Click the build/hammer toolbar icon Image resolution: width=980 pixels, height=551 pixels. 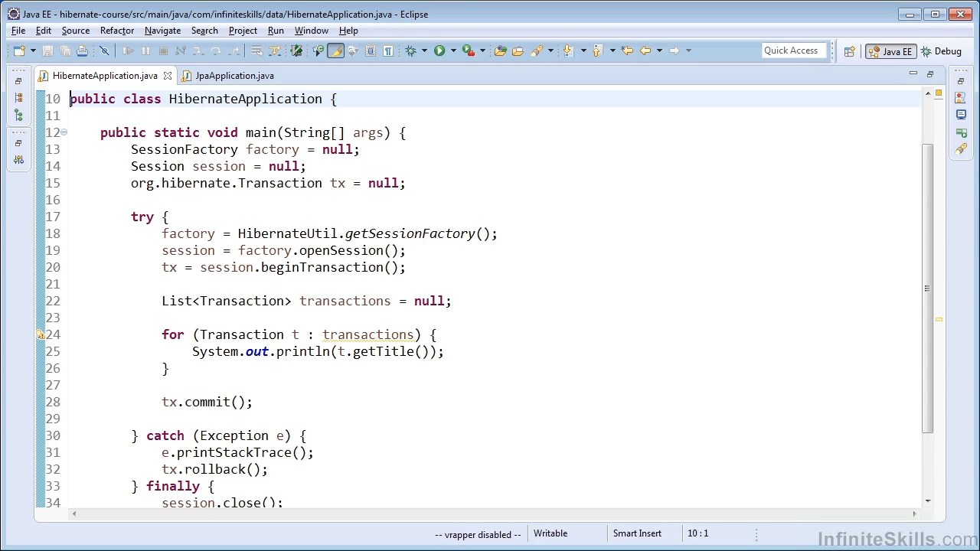click(x=296, y=51)
